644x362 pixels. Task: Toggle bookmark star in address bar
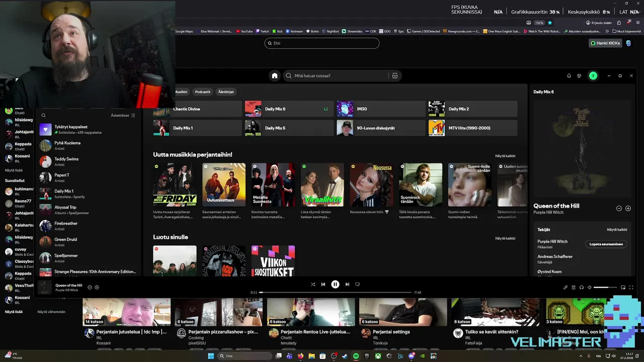coord(550,23)
